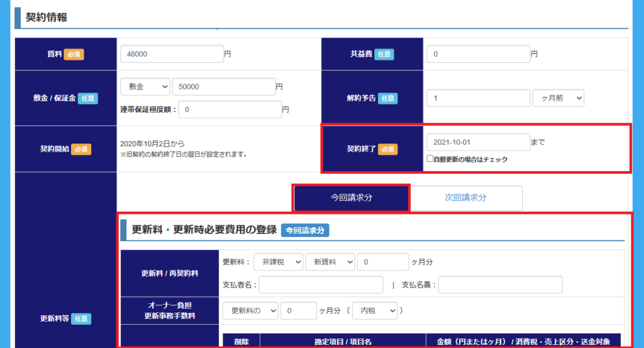Image resolution: width=644 pixels, height=348 pixels.
Task: Click the 更新料 months input field
Action: [382, 262]
